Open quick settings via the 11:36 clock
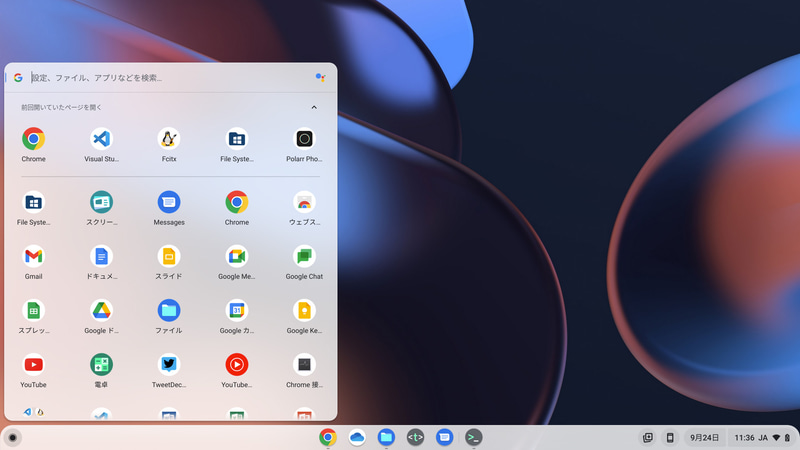Image resolution: width=800 pixels, height=450 pixels. pos(744,438)
